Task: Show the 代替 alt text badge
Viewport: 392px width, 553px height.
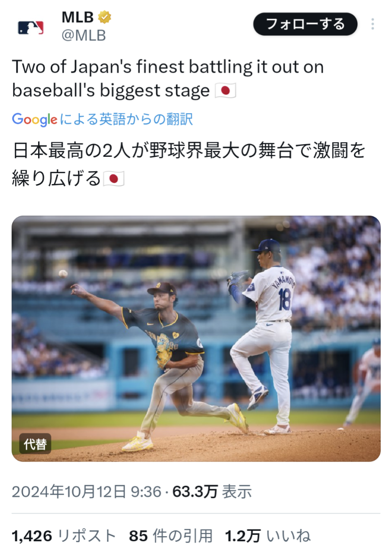Action: point(35,443)
